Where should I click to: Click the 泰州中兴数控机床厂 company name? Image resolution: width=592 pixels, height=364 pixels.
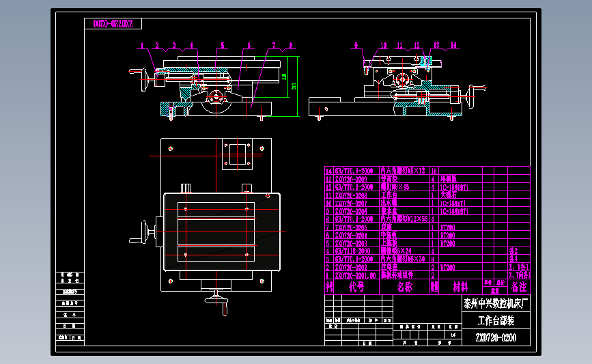(x=496, y=303)
